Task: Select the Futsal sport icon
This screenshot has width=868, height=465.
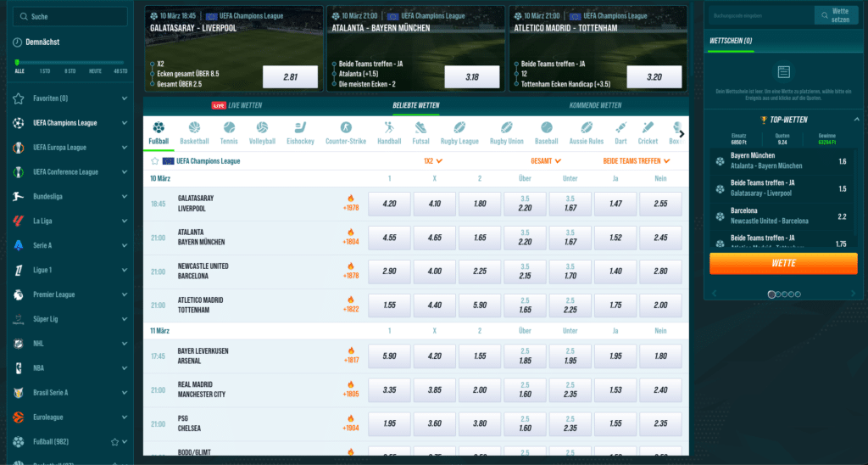Action: [x=420, y=128]
